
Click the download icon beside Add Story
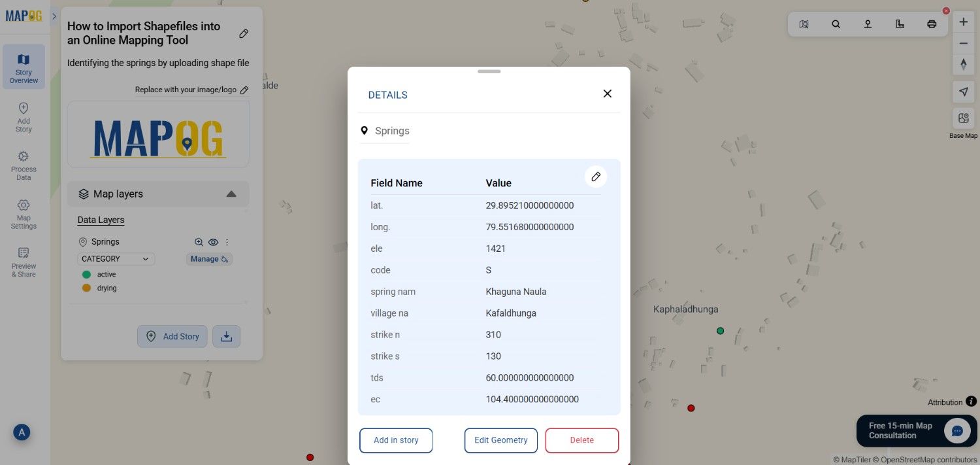point(226,336)
